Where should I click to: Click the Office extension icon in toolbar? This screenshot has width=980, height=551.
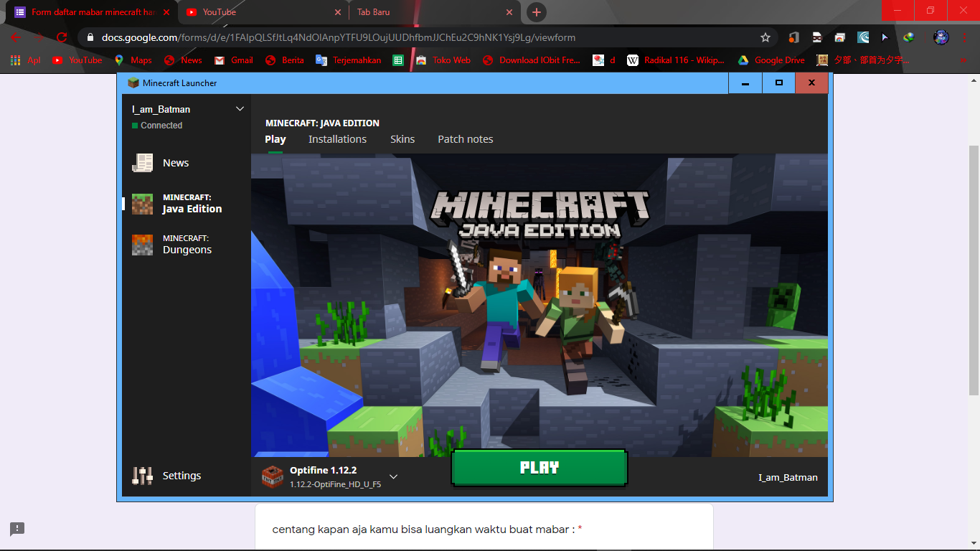click(x=793, y=37)
